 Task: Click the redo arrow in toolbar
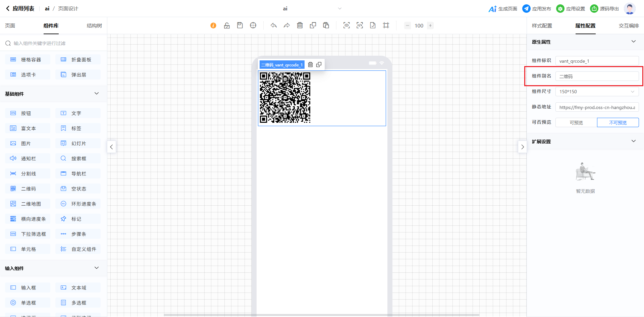(287, 25)
